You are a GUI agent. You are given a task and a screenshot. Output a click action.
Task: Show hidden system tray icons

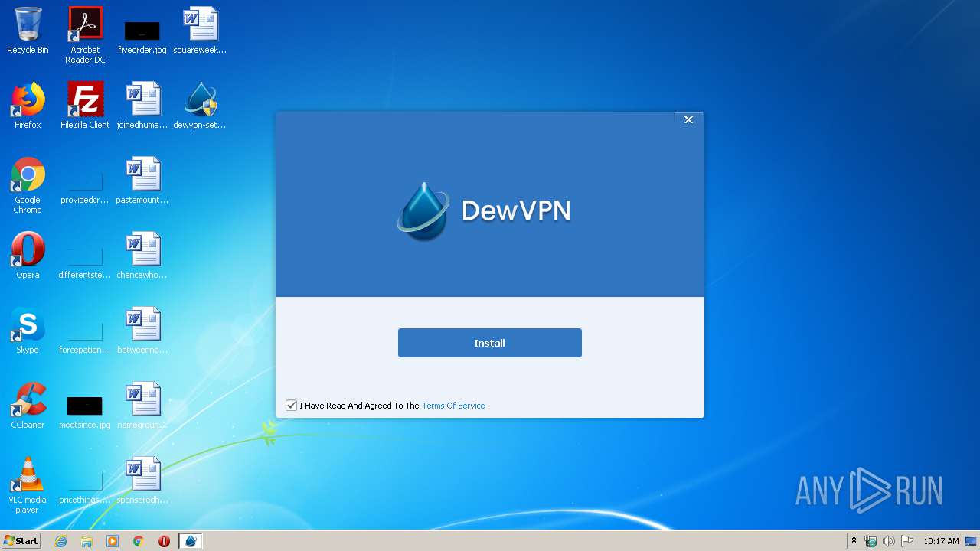pyautogui.click(x=854, y=541)
